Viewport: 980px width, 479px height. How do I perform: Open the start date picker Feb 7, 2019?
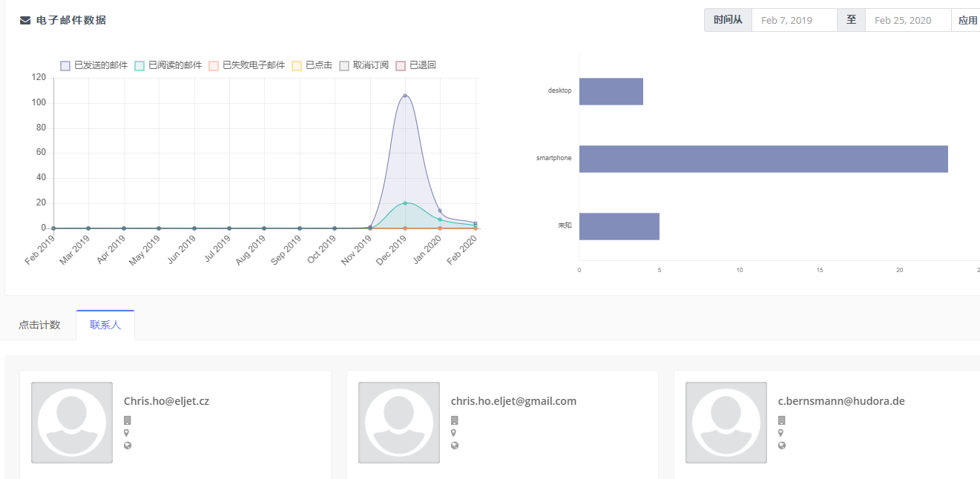pyautogui.click(x=794, y=21)
